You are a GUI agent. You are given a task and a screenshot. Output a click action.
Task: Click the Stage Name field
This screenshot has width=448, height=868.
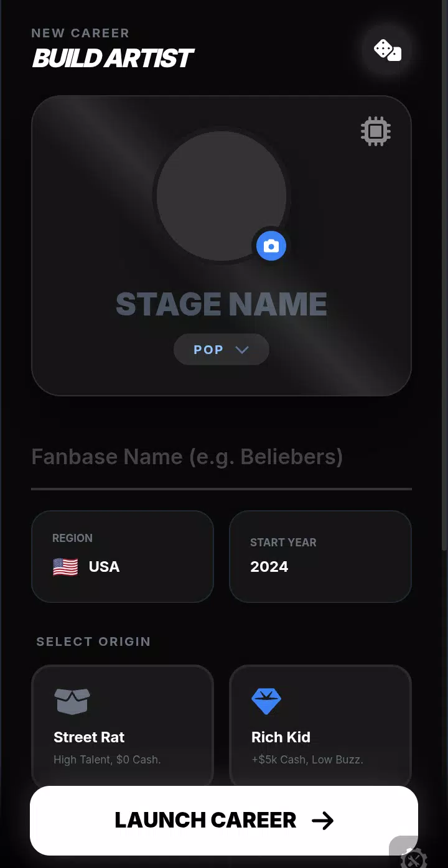[x=222, y=304]
